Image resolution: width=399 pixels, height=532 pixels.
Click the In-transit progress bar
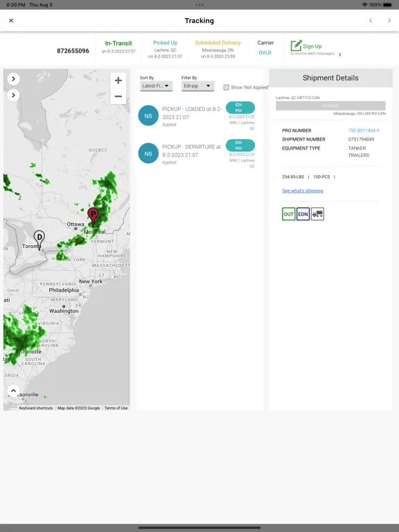point(330,105)
